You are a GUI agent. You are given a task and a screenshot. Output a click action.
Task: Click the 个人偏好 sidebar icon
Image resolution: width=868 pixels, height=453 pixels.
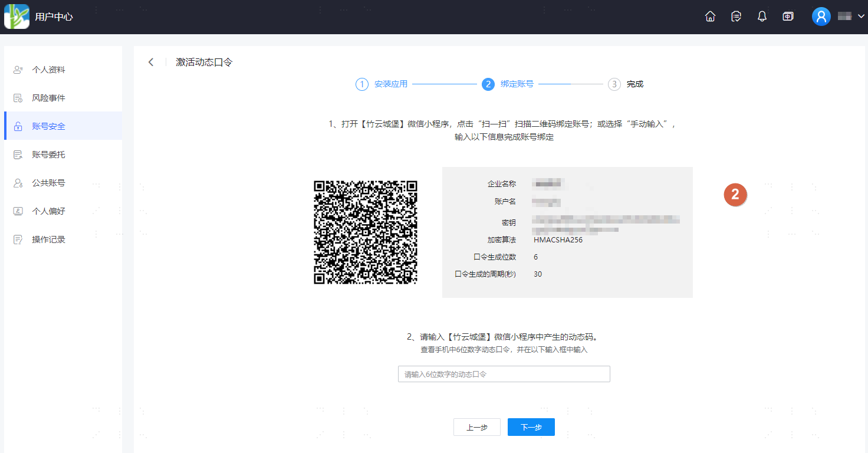(18, 211)
